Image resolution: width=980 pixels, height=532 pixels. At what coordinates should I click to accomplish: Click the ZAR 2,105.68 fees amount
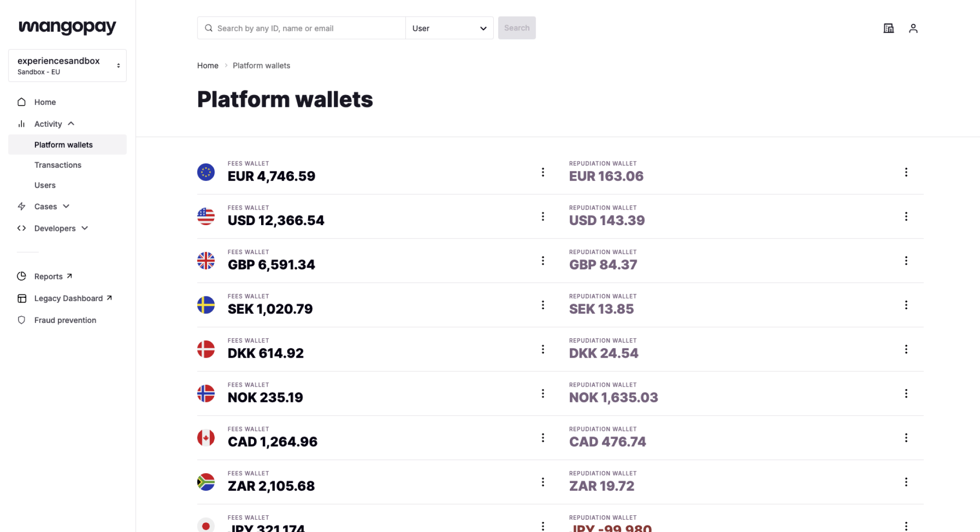click(x=271, y=486)
